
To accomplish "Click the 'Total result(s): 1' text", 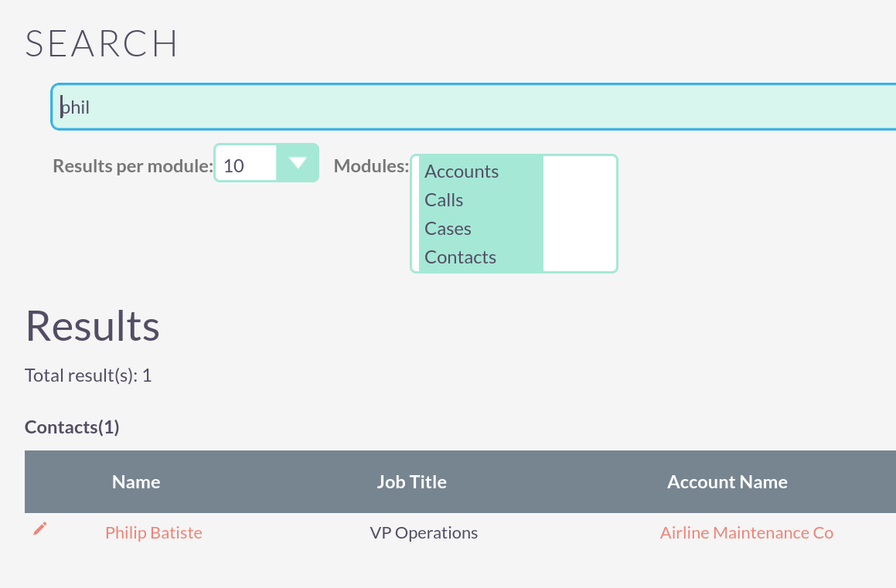I will click(88, 376).
